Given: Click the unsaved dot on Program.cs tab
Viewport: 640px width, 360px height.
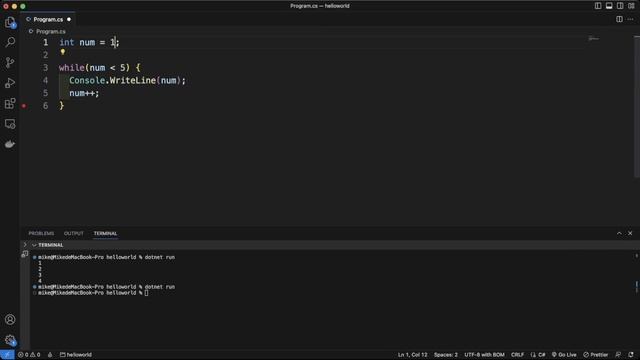Looking at the screenshot, I should [69, 19].
